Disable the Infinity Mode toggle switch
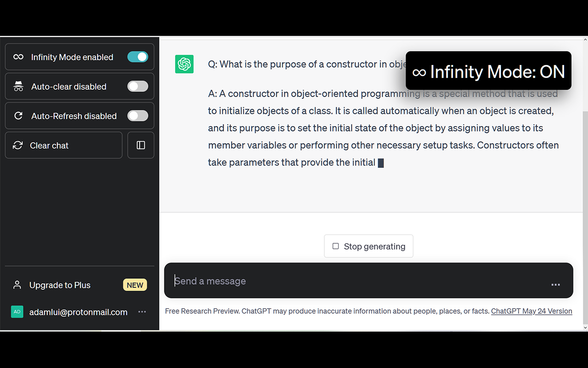This screenshot has height=368, width=588. [138, 57]
